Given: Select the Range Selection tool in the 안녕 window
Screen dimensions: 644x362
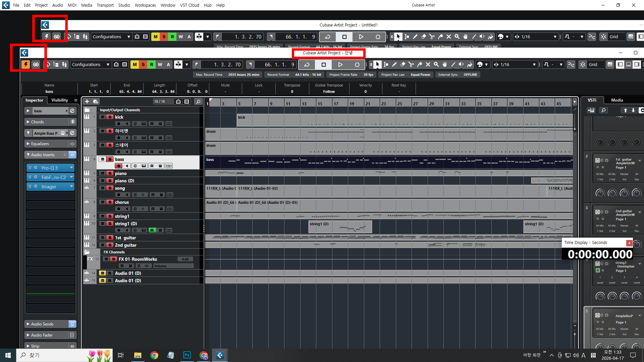Looking at the screenshot, I should pos(386,65).
